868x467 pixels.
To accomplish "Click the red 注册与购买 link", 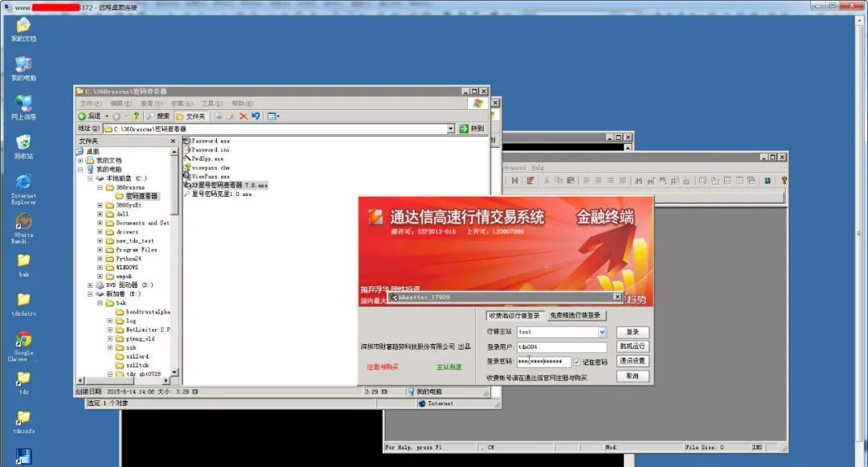I will [x=383, y=367].
